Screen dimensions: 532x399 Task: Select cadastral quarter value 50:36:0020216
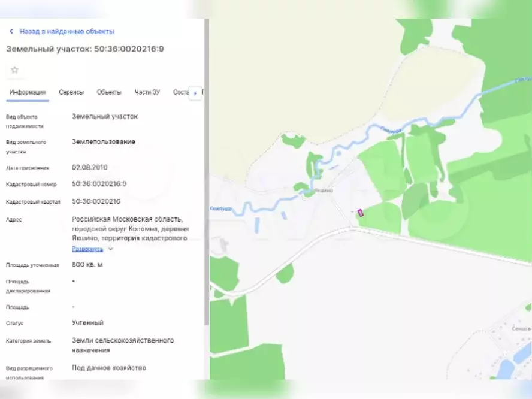click(x=96, y=201)
